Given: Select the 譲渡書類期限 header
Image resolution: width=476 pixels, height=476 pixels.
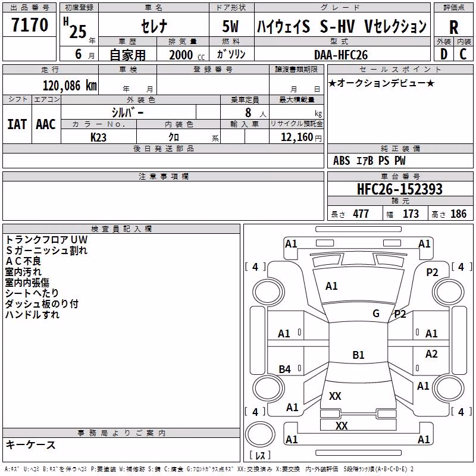Looking at the screenshot, I should 296,70.
